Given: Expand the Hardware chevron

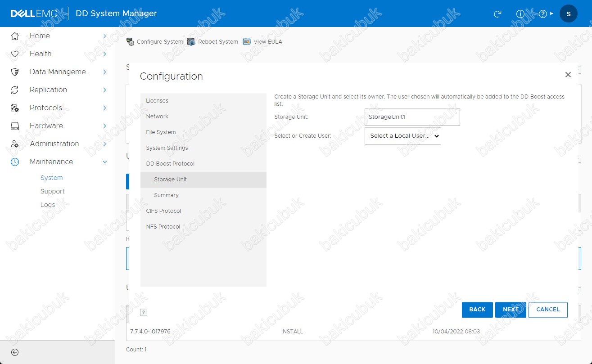Looking at the screenshot, I should pyautogui.click(x=104, y=126).
